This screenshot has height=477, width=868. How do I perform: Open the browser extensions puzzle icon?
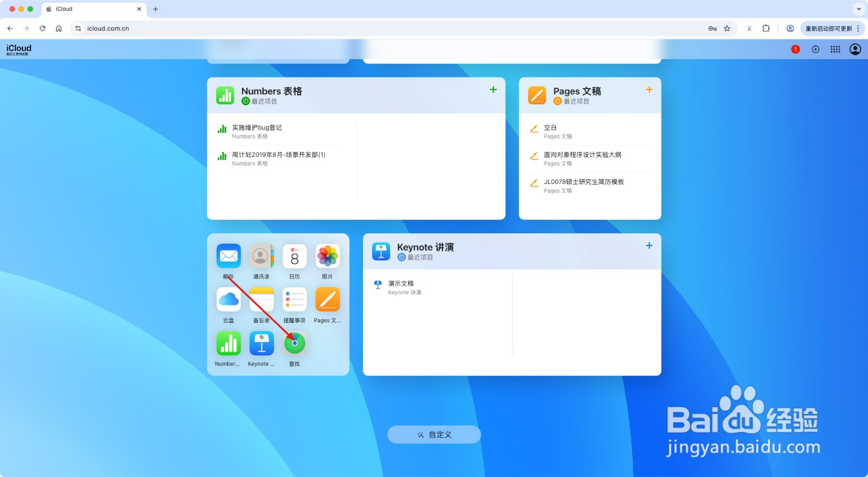point(766,28)
